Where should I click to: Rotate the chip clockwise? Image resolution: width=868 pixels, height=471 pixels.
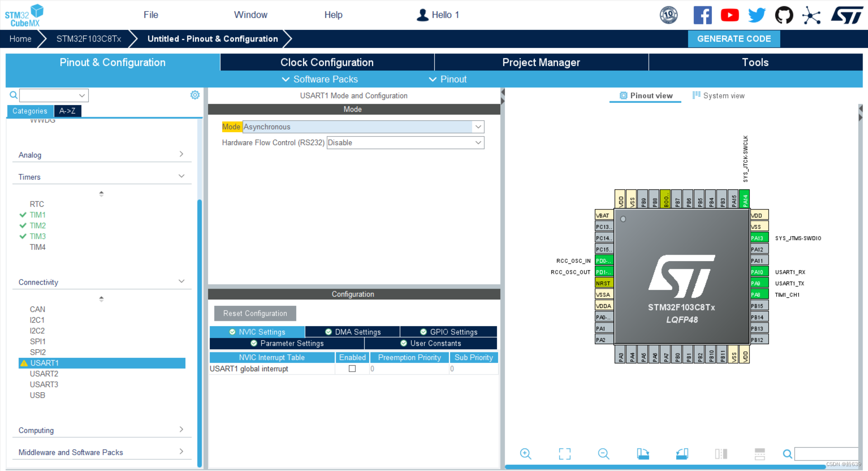point(643,453)
